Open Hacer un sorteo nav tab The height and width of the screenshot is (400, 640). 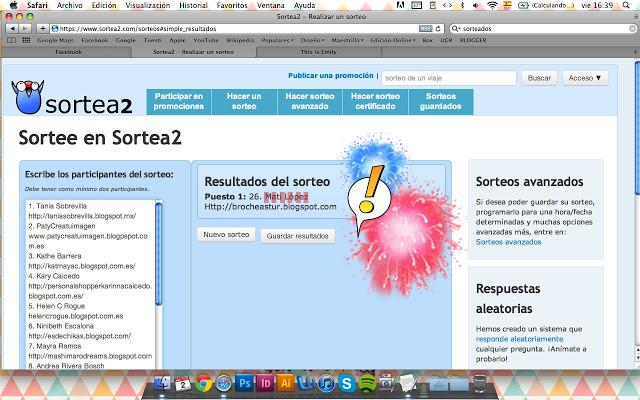[x=244, y=101]
